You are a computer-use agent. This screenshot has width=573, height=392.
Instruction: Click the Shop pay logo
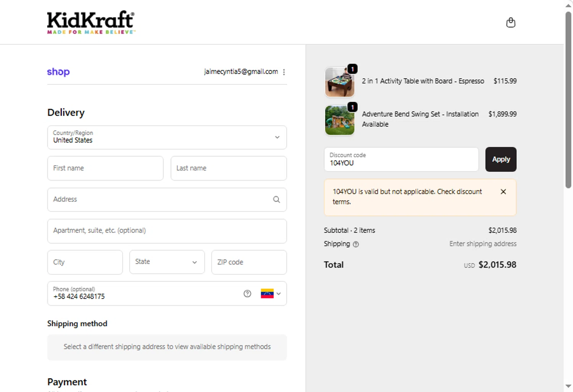pyautogui.click(x=58, y=72)
